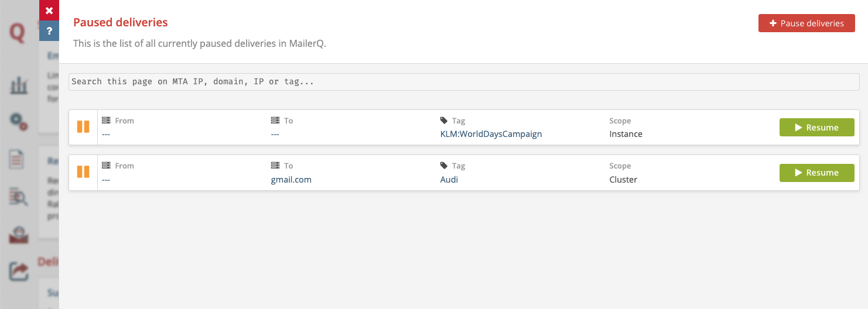Viewport: 868px width, 309px height.
Task: Open help via the question mark icon
Action: [x=49, y=31]
